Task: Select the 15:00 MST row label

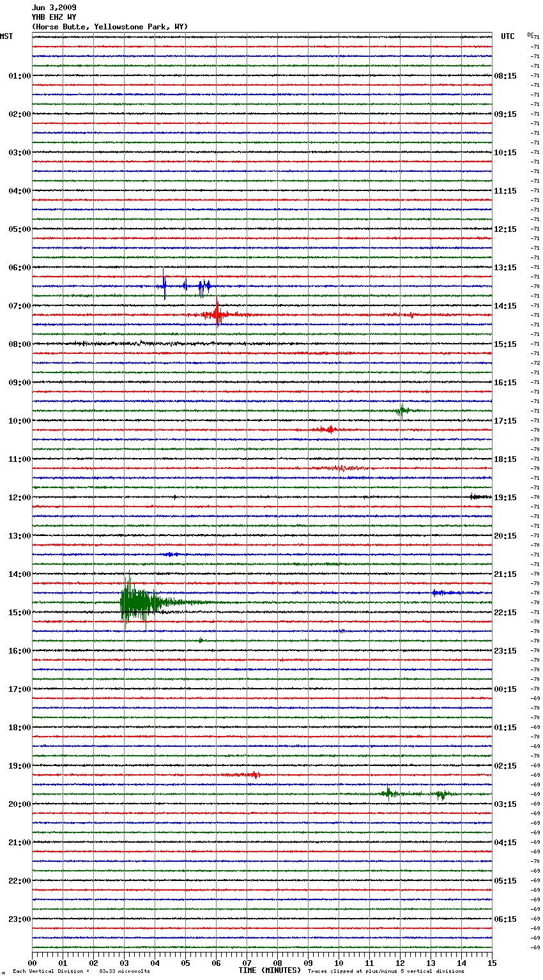Action: coord(19,613)
